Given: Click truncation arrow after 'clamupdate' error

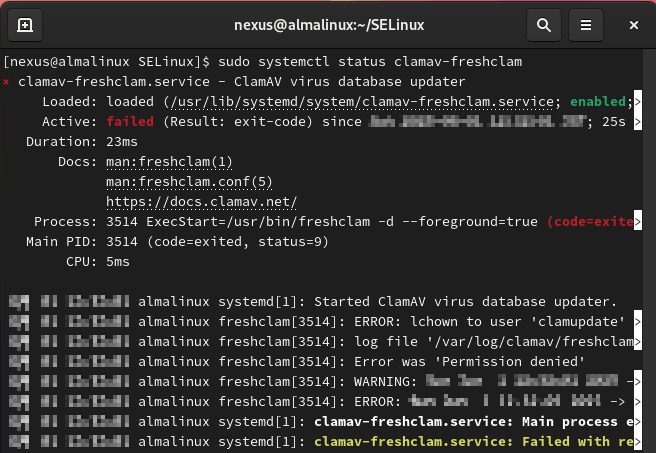Looking at the screenshot, I should (637, 321).
